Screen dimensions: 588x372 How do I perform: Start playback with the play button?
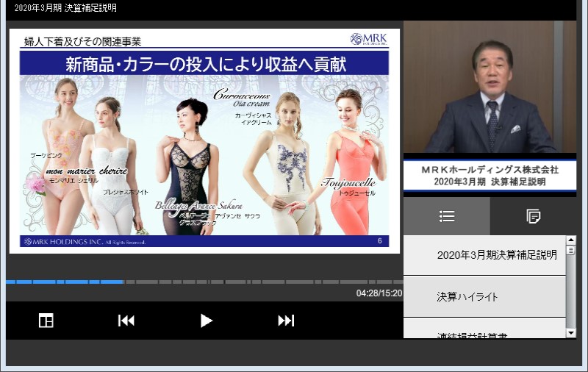(206, 321)
